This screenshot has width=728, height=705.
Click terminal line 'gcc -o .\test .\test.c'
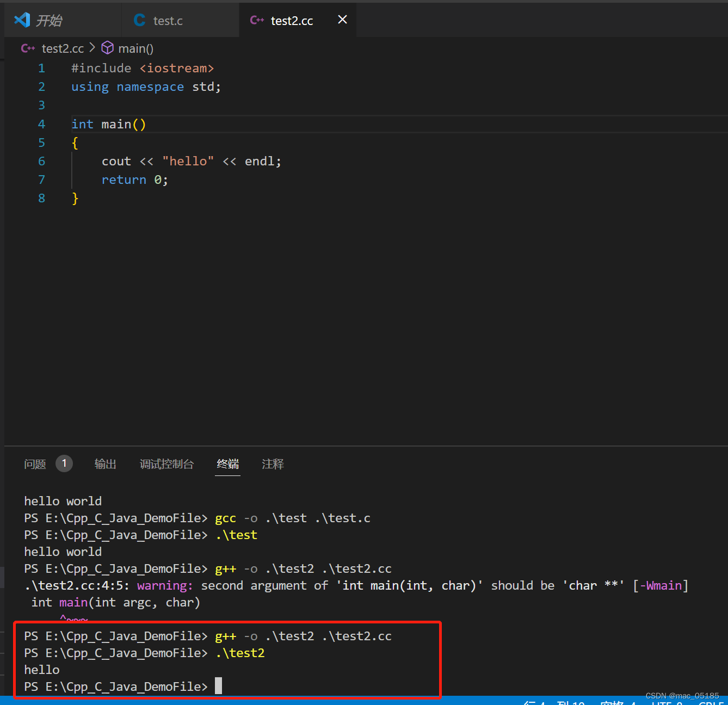coord(293,518)
